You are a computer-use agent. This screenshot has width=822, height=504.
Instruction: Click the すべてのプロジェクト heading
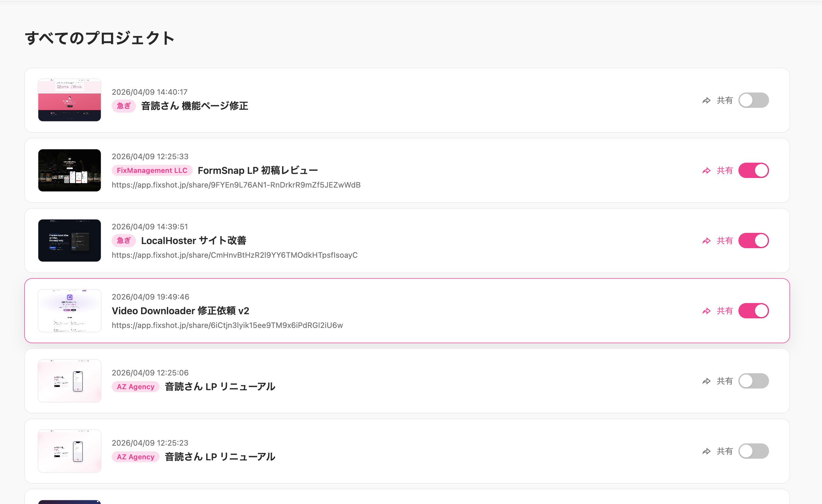coord(100,38)
